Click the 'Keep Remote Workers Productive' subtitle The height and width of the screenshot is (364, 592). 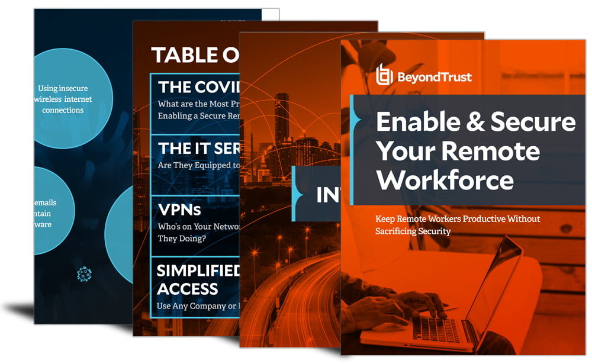click(457, 225)
